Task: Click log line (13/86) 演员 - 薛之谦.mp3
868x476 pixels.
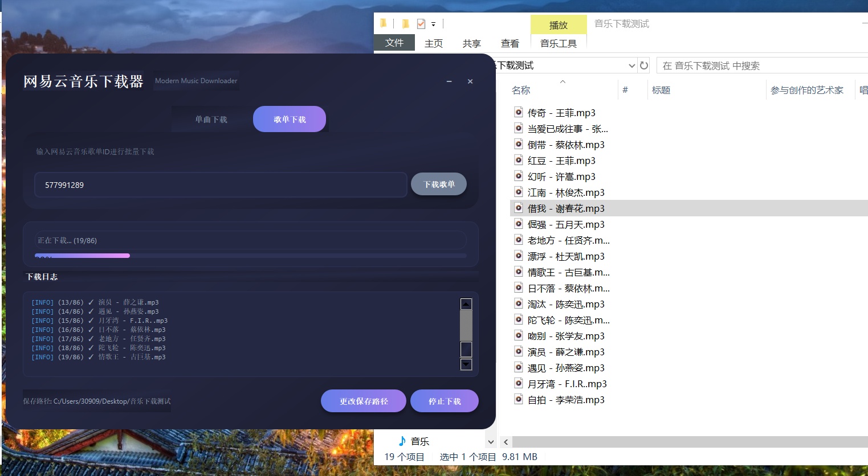Action: click(x=95, y=302)
